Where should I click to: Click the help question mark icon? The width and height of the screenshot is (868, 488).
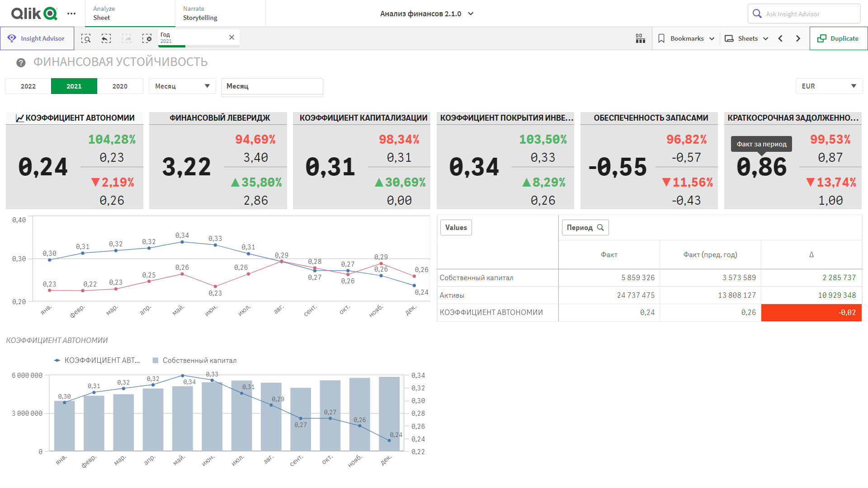coord(21,63)
